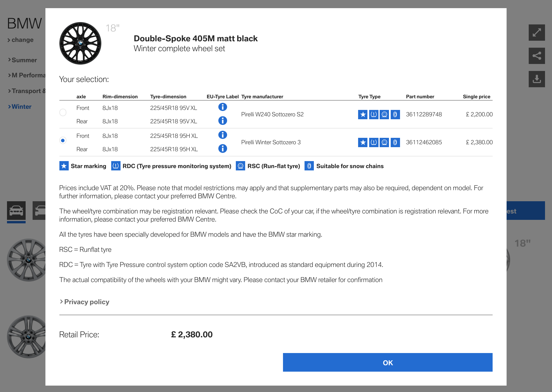Click Suitable for snow chains legend icon
This screenshot has height=392, width=552.
(x=309, y=166)
